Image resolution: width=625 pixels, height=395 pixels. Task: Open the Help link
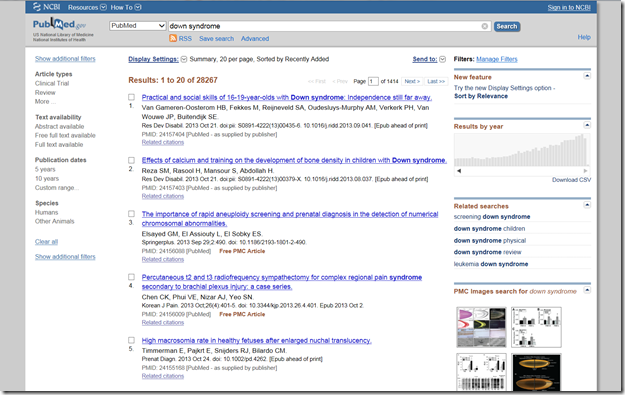click(584, 37)
